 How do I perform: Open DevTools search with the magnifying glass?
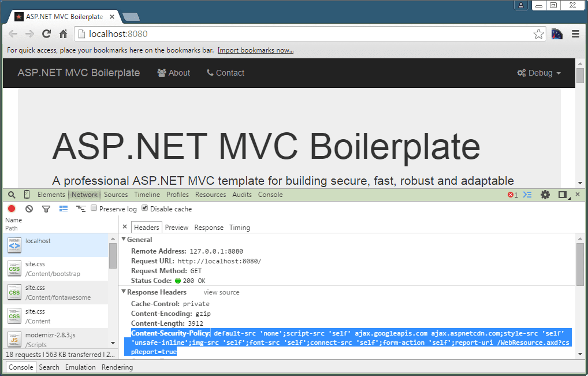click(11, 195)
